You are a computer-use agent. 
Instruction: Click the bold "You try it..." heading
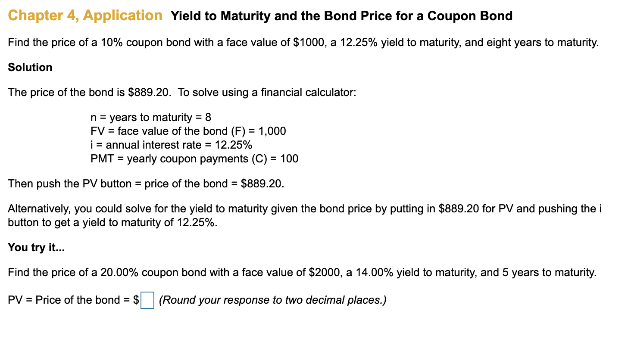[x=36, y=247]
